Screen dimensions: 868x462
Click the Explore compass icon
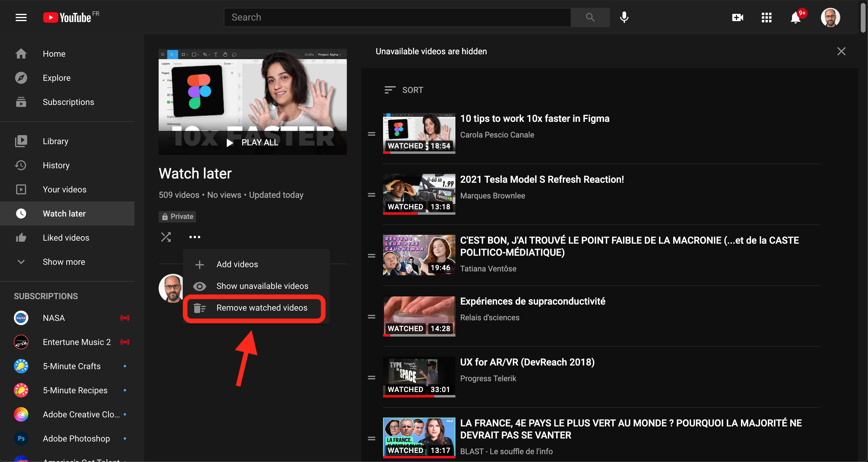point(21,78)
